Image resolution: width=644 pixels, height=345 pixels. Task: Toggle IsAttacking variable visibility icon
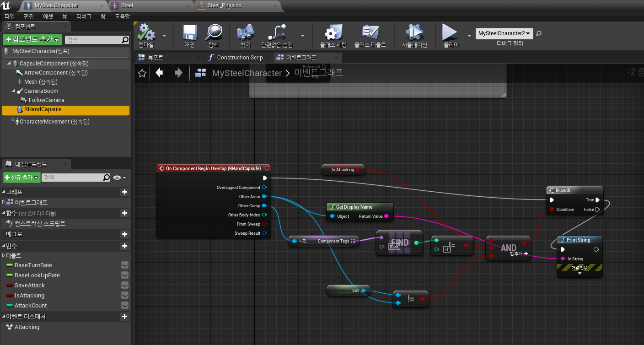pos(125,296)
